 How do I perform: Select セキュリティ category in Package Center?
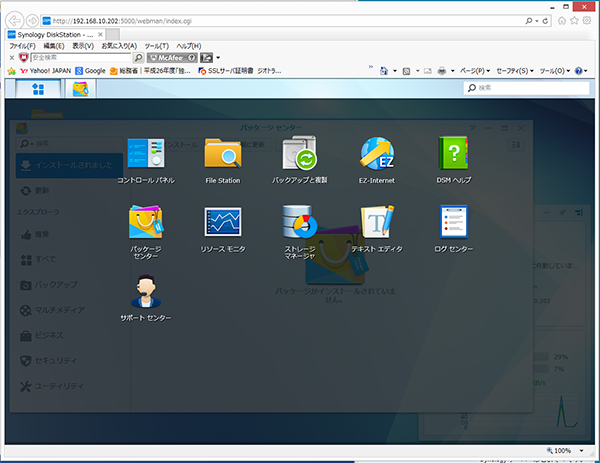(69, 360)
